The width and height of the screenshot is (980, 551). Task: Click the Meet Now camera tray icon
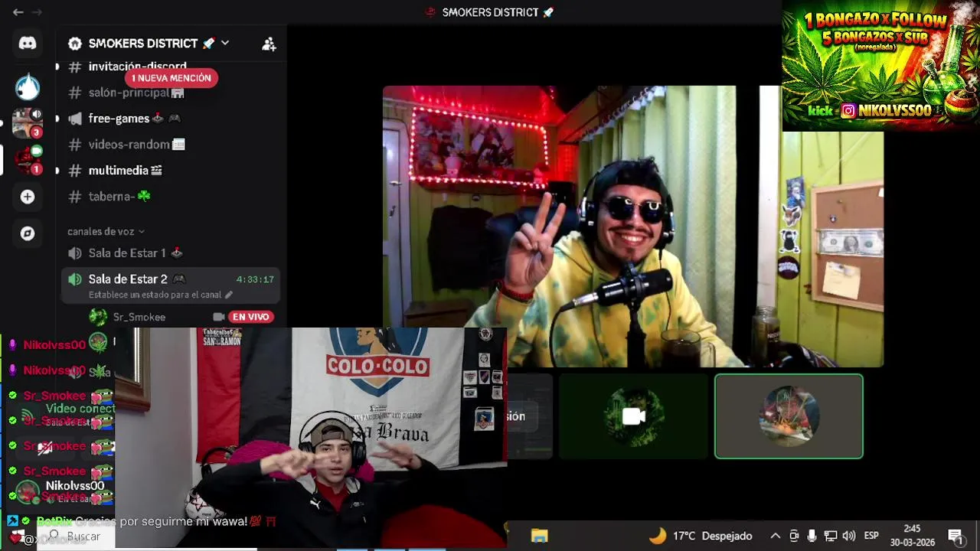click(794, 536)
